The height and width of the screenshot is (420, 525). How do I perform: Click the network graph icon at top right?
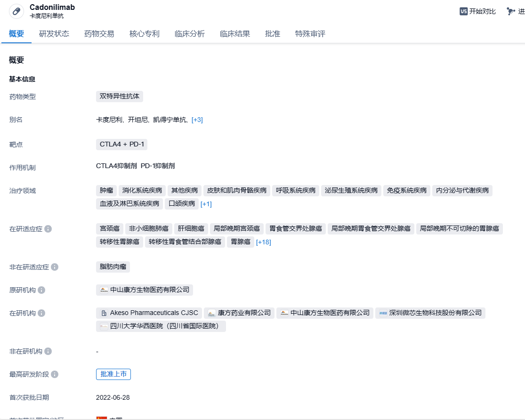click(x=511, y=11)
